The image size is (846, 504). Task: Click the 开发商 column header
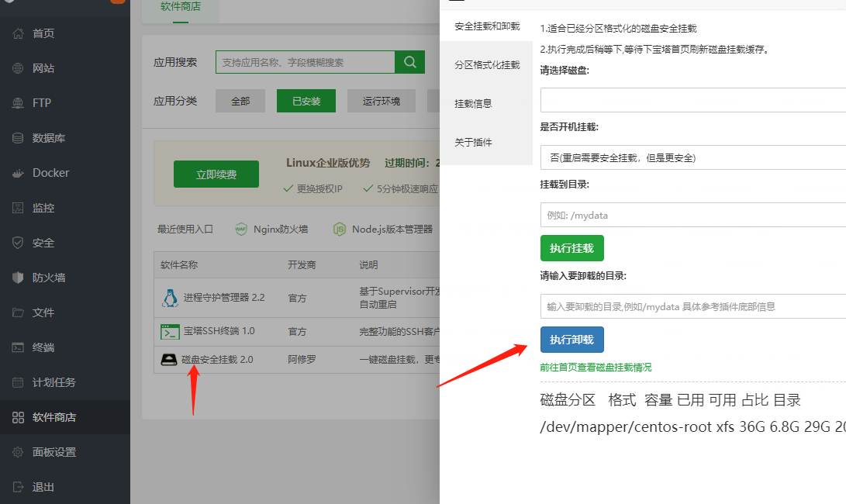302,265
